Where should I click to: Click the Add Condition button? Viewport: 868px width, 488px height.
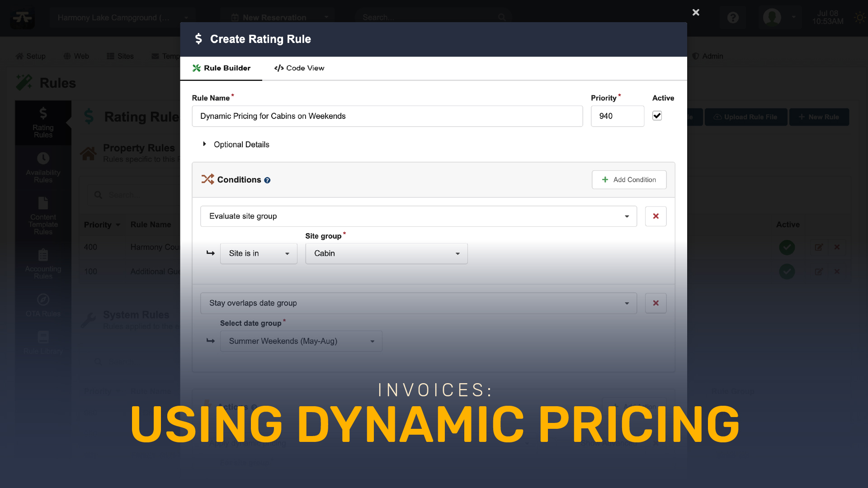[629, 180]
